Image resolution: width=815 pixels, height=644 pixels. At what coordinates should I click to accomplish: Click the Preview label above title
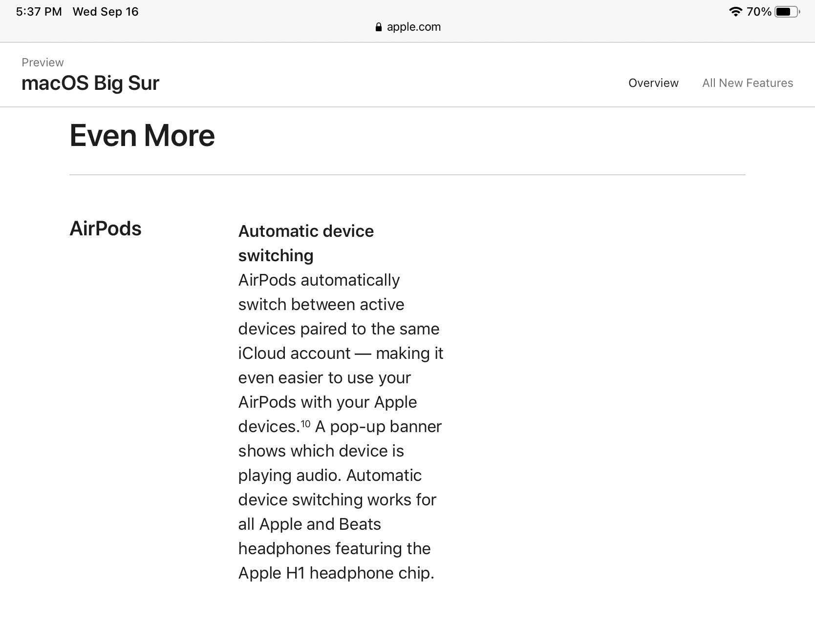[x=43, y=62]
